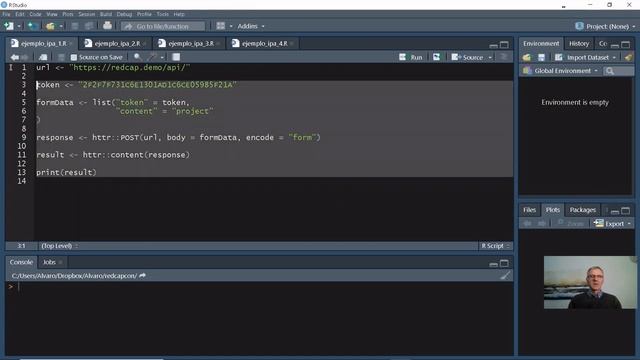Open the (Top Level) scope selector
The width and height of the screenshot is (640, 360).
(59, 246)
